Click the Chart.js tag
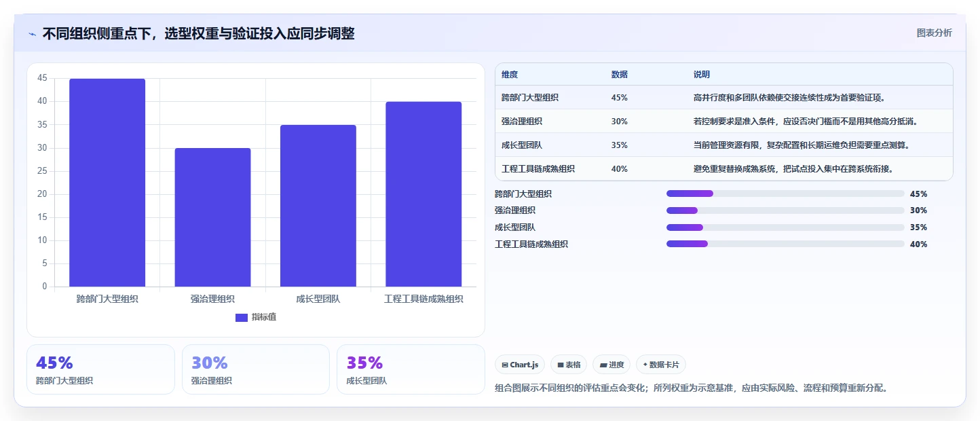 pos(520,365)
